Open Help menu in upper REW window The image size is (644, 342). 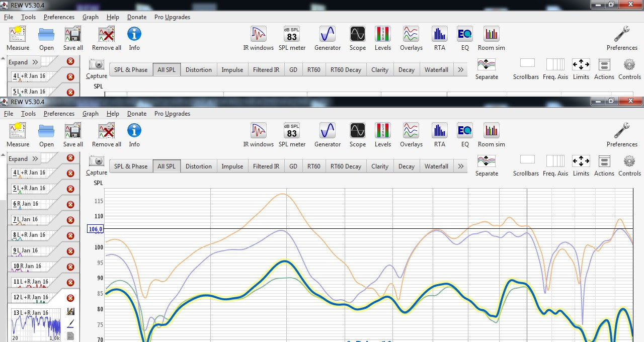(x=113, y=17)
